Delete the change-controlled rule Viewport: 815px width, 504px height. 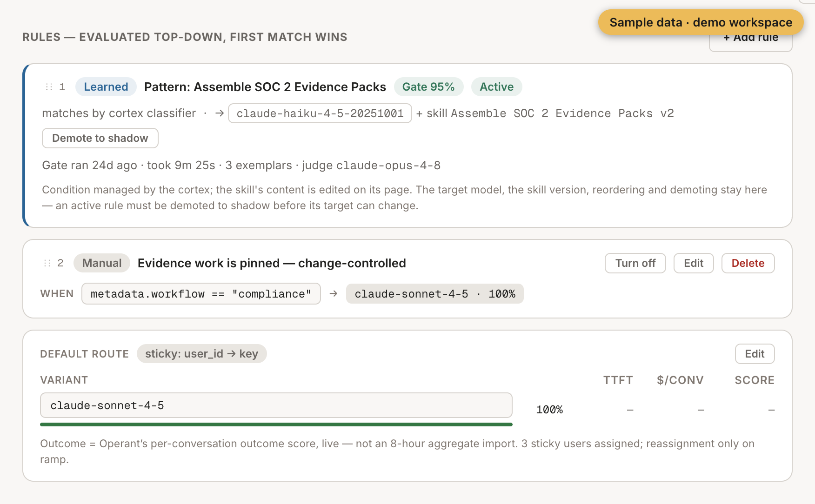[x=748, y=263]
